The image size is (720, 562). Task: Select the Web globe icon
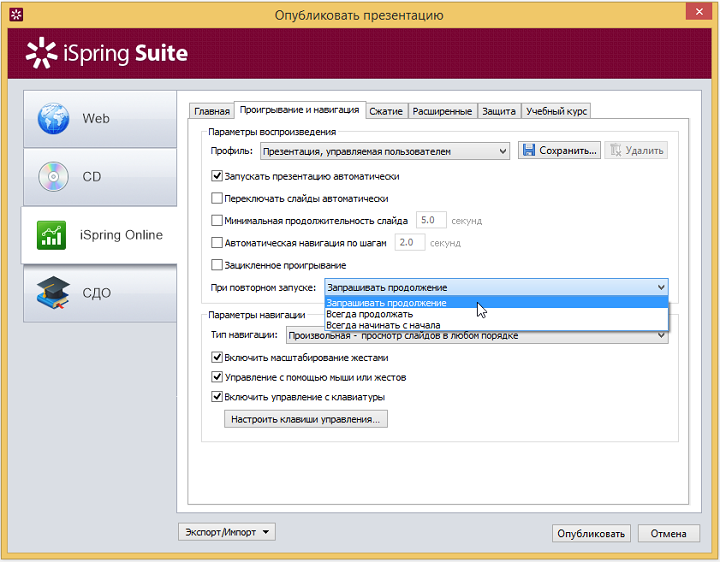(x=53, y=118)
